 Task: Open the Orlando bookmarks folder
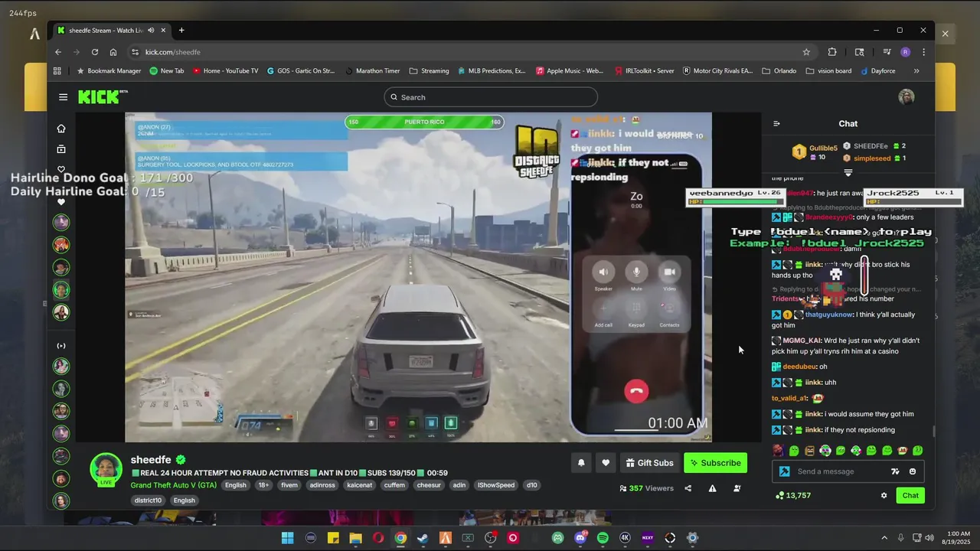coord(779,71)
